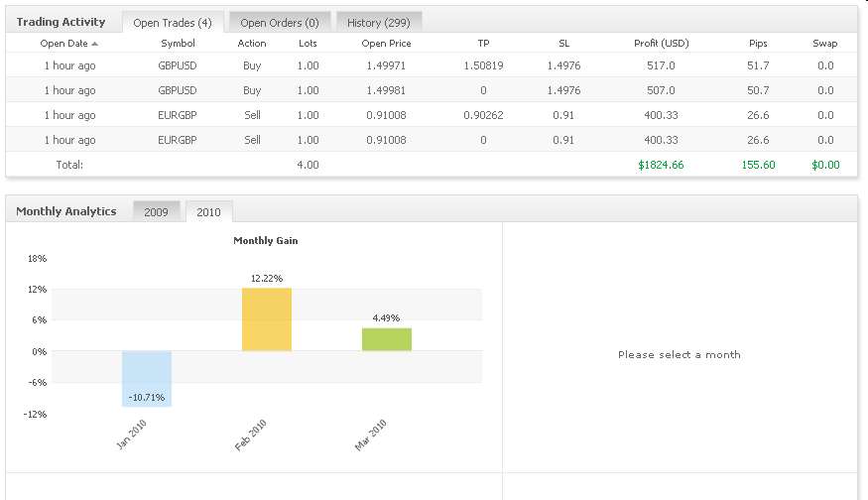The height and width of the screenshot is (500, 868).
Task: Switch to the Open Trades (4) tab
Action: click(173, 22)
